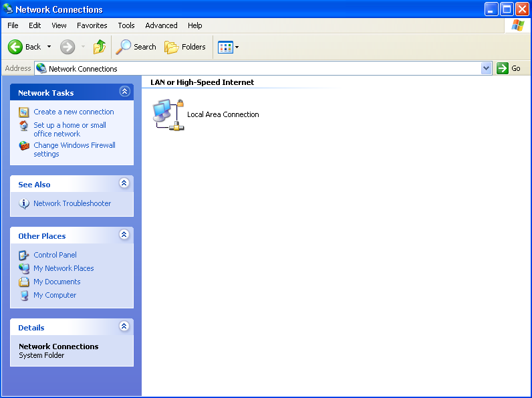Click the Up one level folder icon
Screen dimensions: 532x398
100,47
